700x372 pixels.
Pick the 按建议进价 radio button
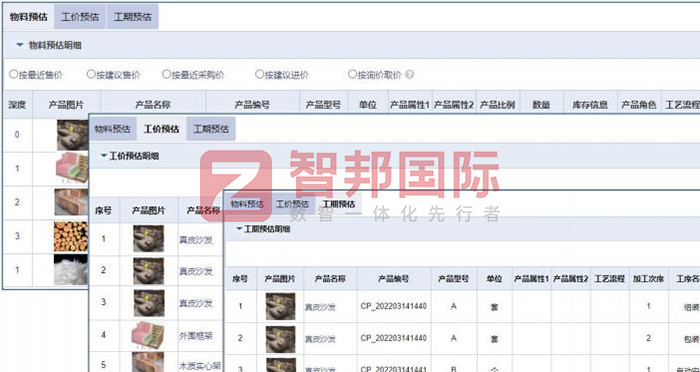(259, 74)
